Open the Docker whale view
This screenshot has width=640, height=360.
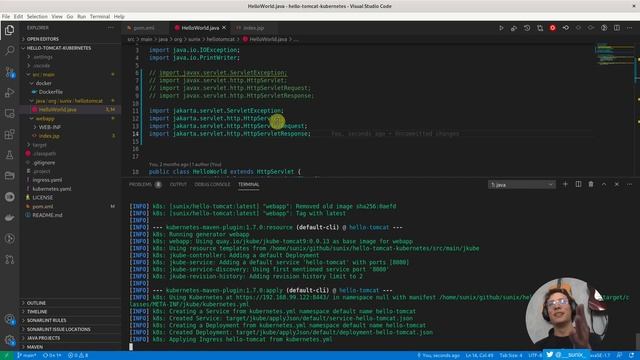point(9,218)
